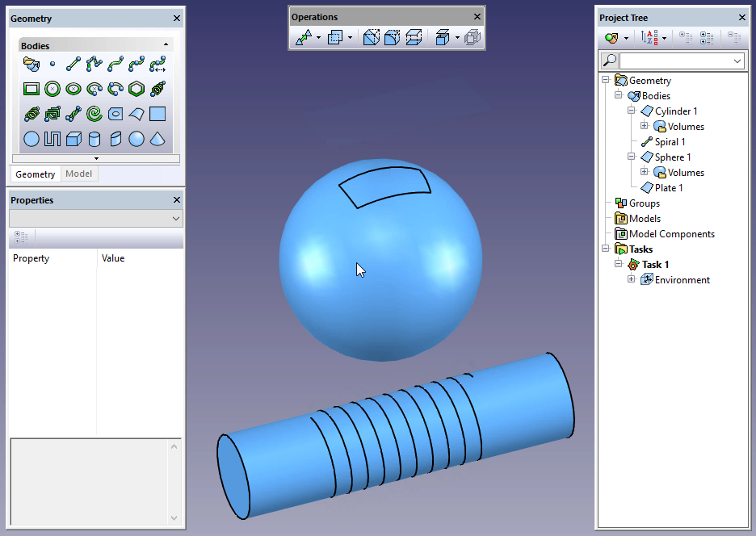Image resolution: width=756 pixels, height=536 pixels.
Task: Select Plate 1 in Project Tree
Action: (669, 188)
